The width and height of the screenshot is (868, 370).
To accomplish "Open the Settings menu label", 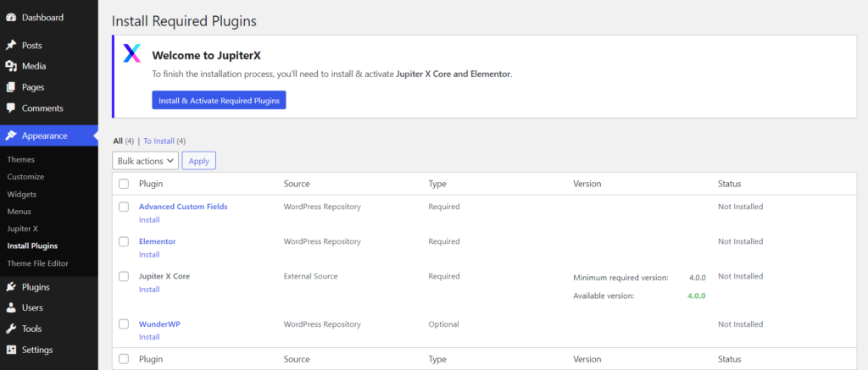I will (x=37, y=350).
